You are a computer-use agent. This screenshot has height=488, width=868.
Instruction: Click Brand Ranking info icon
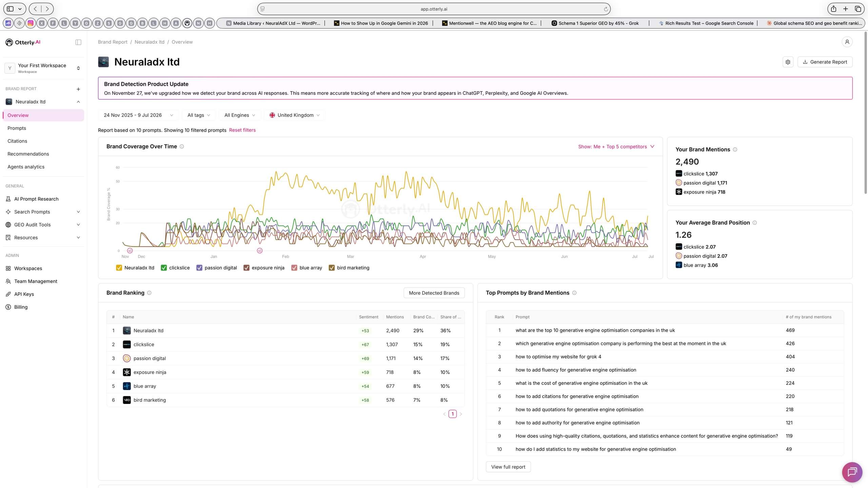(x=149, y=293)
